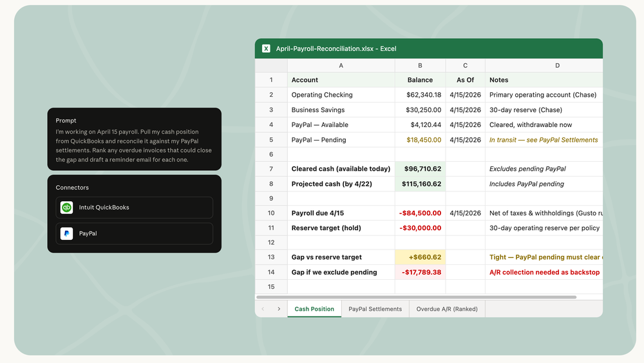Select the Intuit QuickBooks connector
Image resolution: width=644 pixels, height=363 pixels.
pos(135,207)
